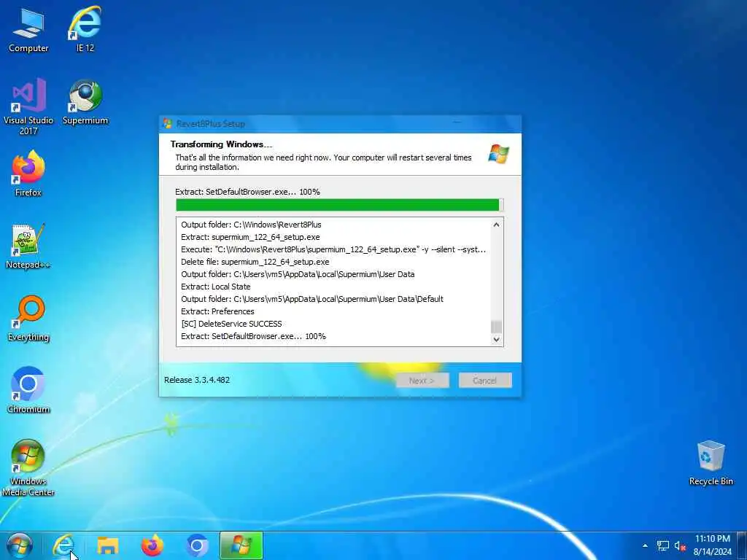The image size is (747, 560).
Task: Open the Computer desktop icon
Action: click(28, 29)
